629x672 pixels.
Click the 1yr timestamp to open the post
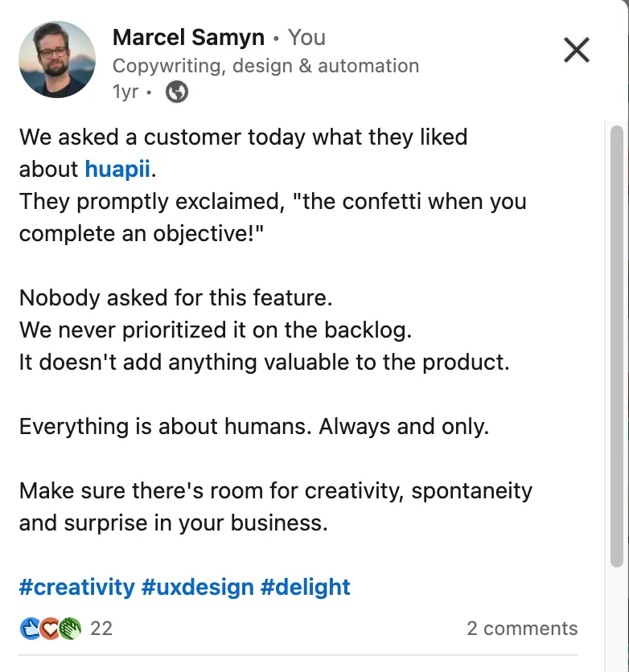tap(125, 92)
